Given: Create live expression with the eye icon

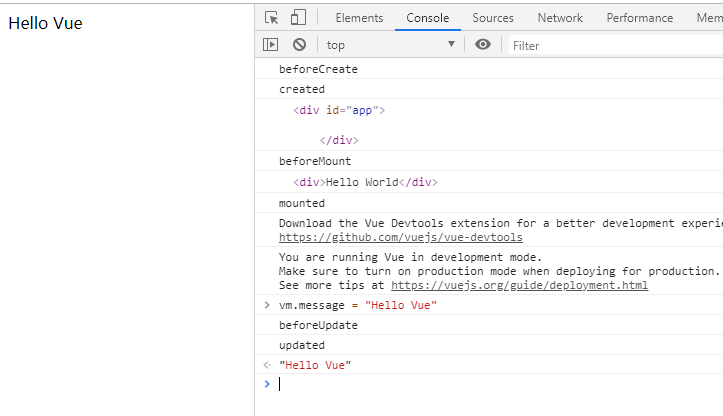Looking at the screenshot, I should [x=483, y=44].
